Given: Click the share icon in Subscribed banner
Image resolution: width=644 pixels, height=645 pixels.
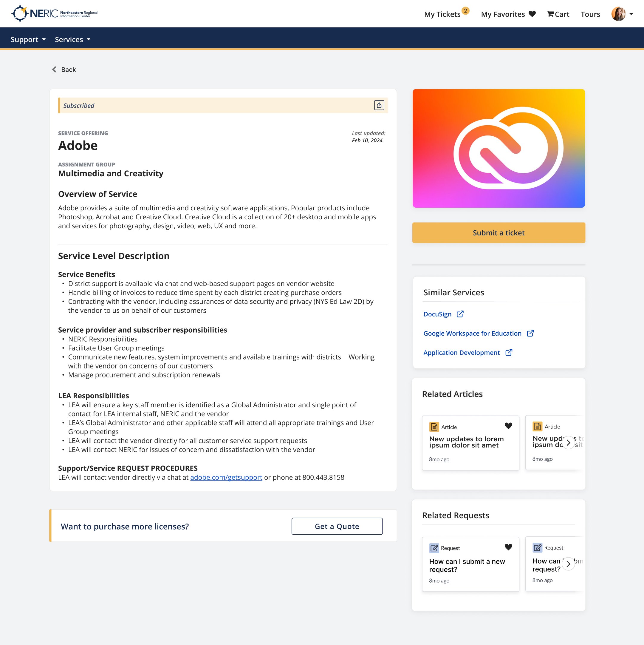Looking at the screenshot, I should point(379,105).
